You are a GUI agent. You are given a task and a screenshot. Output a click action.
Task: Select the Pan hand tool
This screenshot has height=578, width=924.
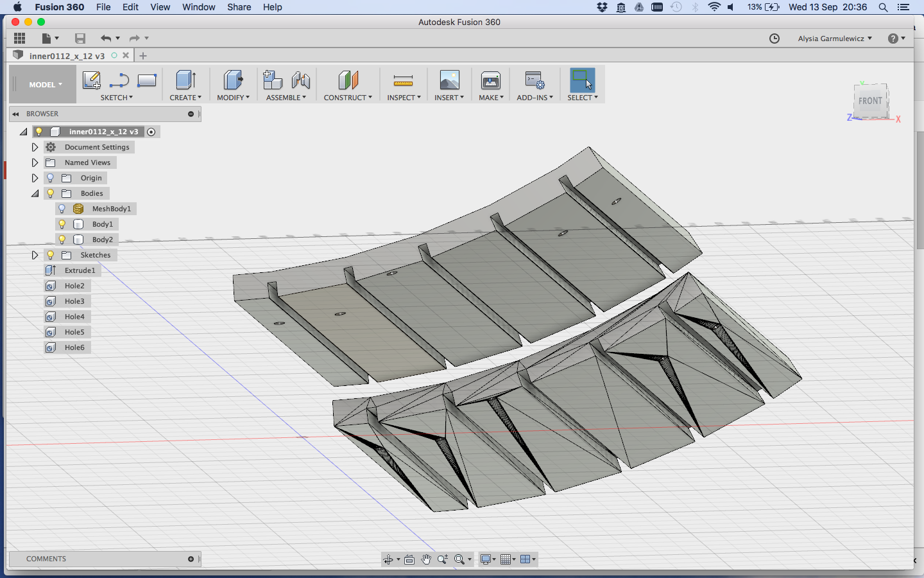click(x=426, y=559)
